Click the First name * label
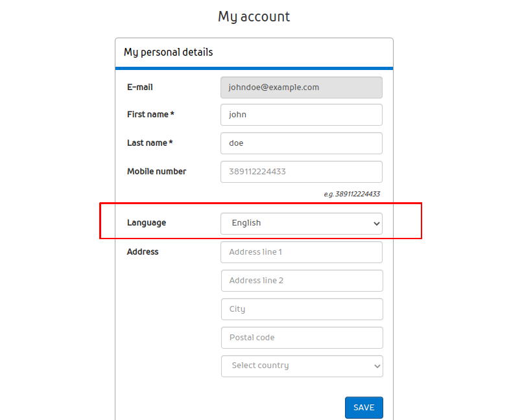511x420 pixels. click(150, 115)
